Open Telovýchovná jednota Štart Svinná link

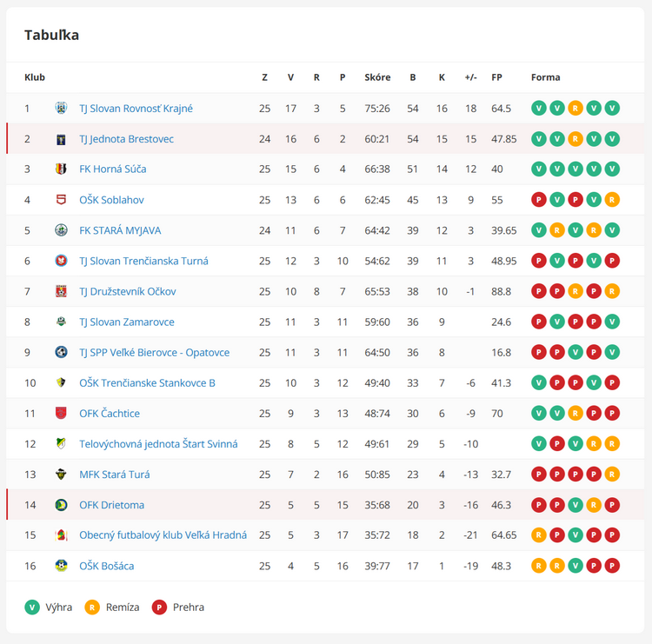(x=158, y=444)
